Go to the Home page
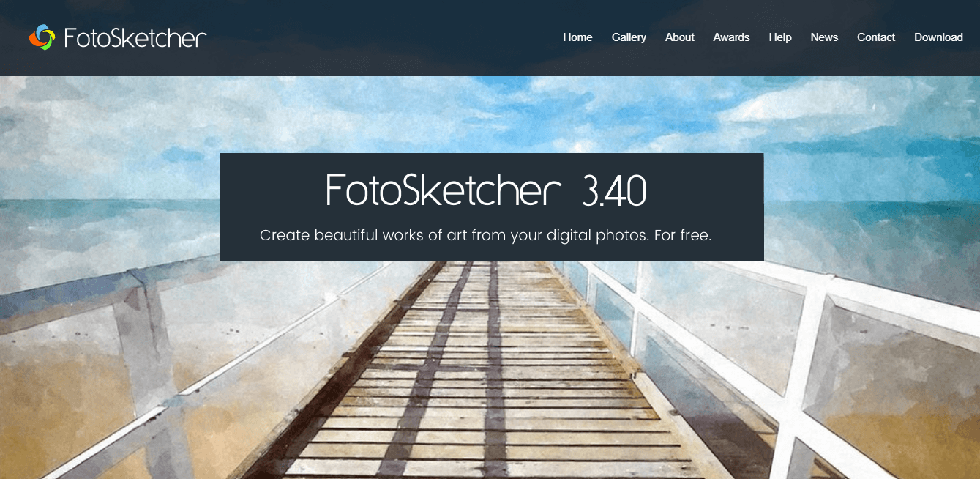The image size is (980, 479). (577, 37)
